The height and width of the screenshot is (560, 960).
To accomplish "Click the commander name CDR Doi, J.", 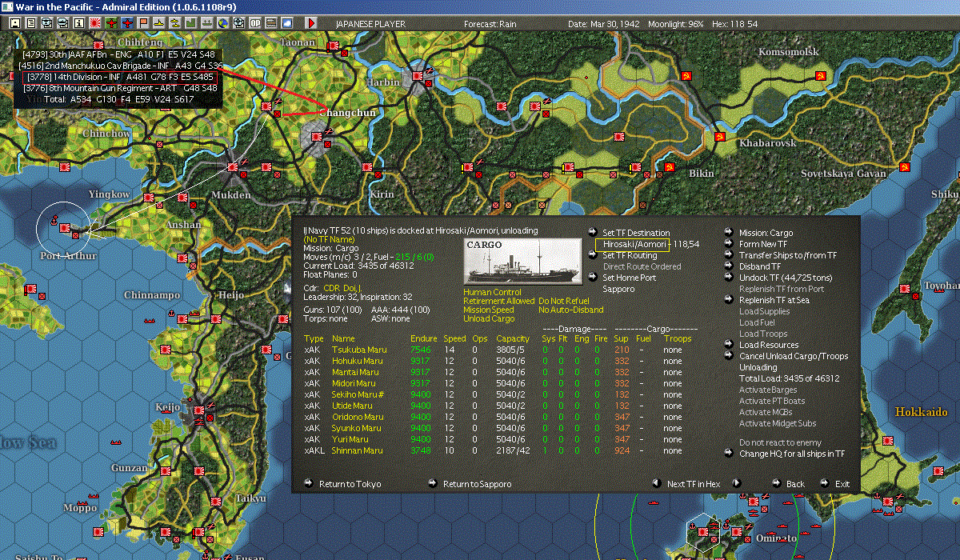I will pos(341,287).
